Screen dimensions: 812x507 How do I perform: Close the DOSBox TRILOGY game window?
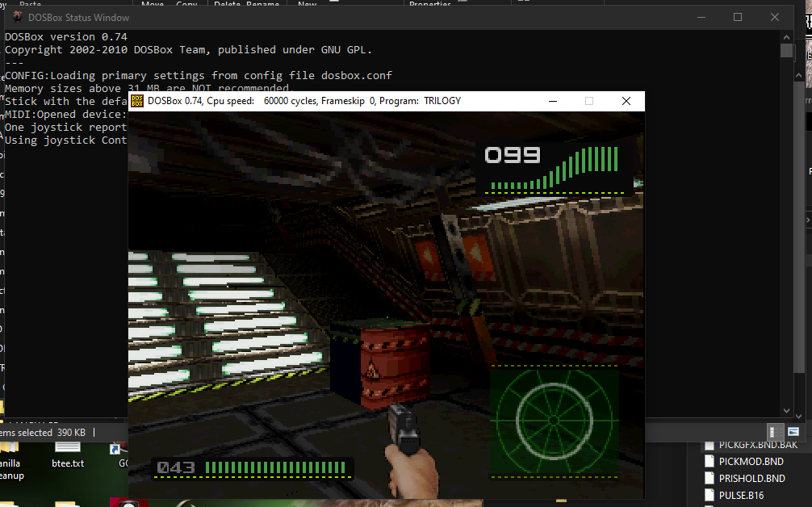coord(626,101)
